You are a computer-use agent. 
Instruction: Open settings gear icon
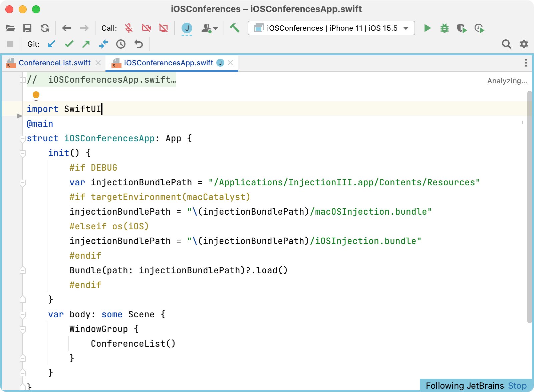pos(524,44)
